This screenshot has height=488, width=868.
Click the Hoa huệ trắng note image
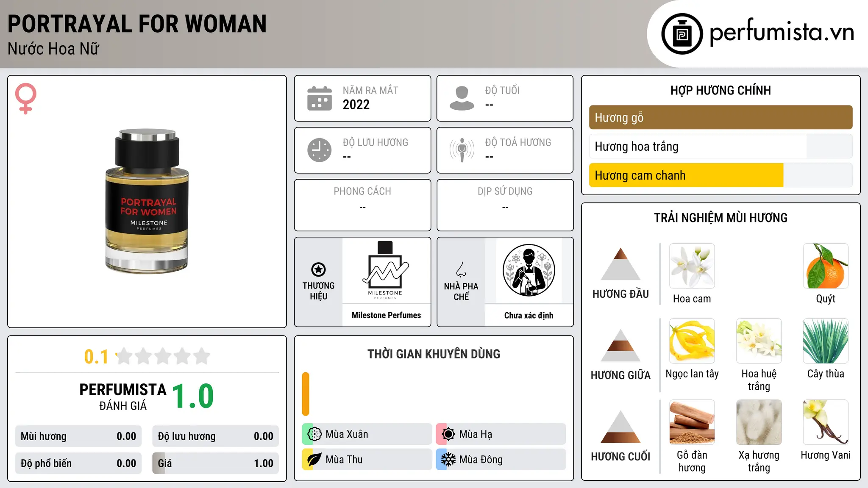click(x=759, y=341)
